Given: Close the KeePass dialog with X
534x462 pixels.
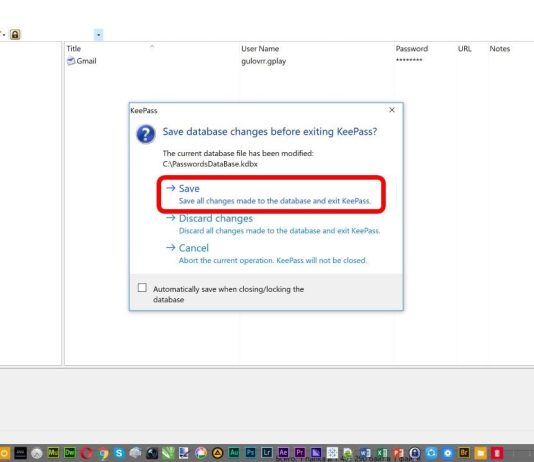Looking at the screenshot, I should click(x=392, y=110).
